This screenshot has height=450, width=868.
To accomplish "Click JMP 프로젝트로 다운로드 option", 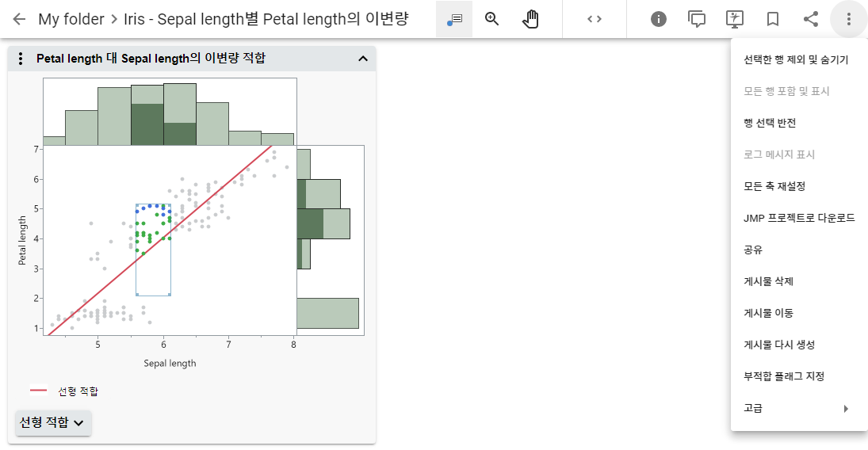I will click(x=798, y=218).
